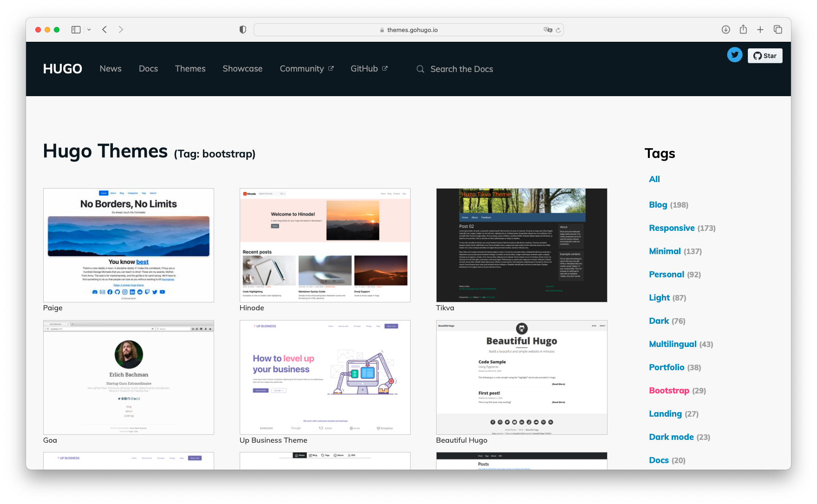This screenshot has height=504, width=817.
Task: Click the translate icon in address bar
Action: [548, 30]
